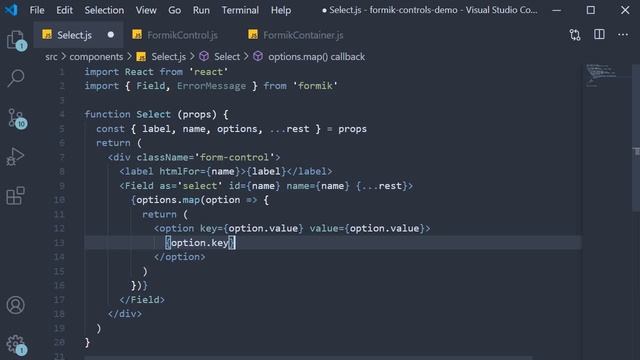Click line number 13 in the gutter
Screen dimensions: 640x360
(59, 243)
